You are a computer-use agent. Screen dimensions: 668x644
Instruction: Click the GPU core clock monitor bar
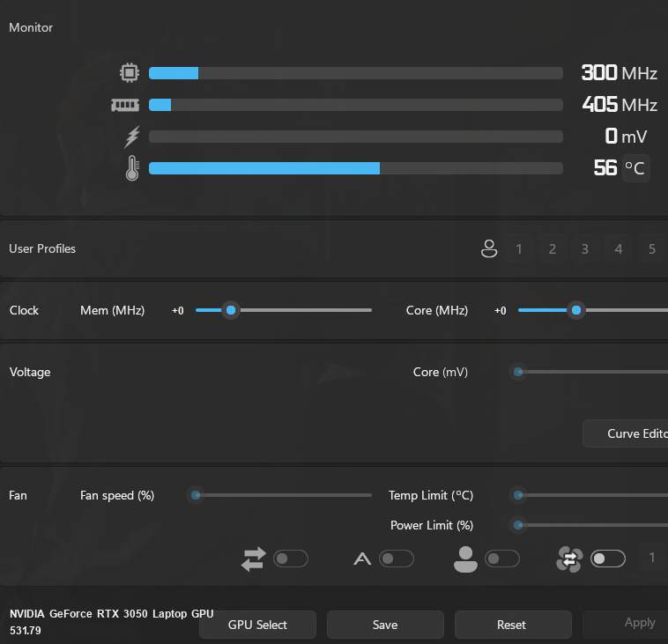(x=356, y=73)
